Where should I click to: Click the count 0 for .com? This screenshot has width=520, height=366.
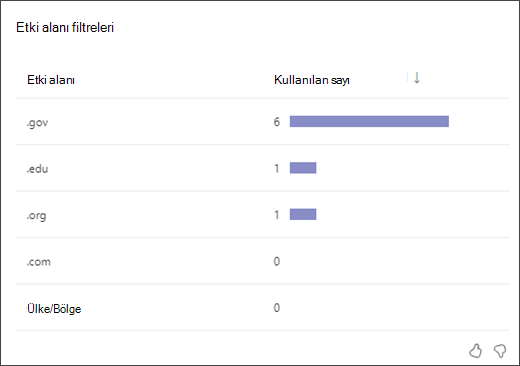point(277,261)
